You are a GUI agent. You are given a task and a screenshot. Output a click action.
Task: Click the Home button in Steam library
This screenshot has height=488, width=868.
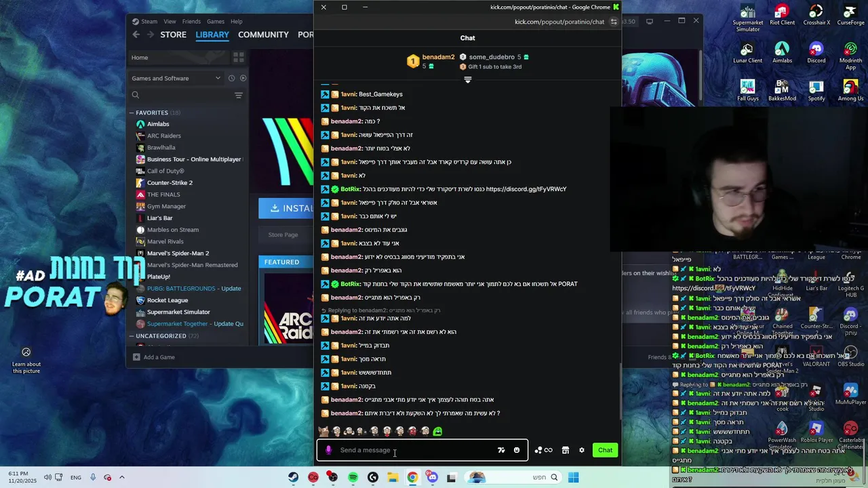pyautogui.click(x=178, y=58)
